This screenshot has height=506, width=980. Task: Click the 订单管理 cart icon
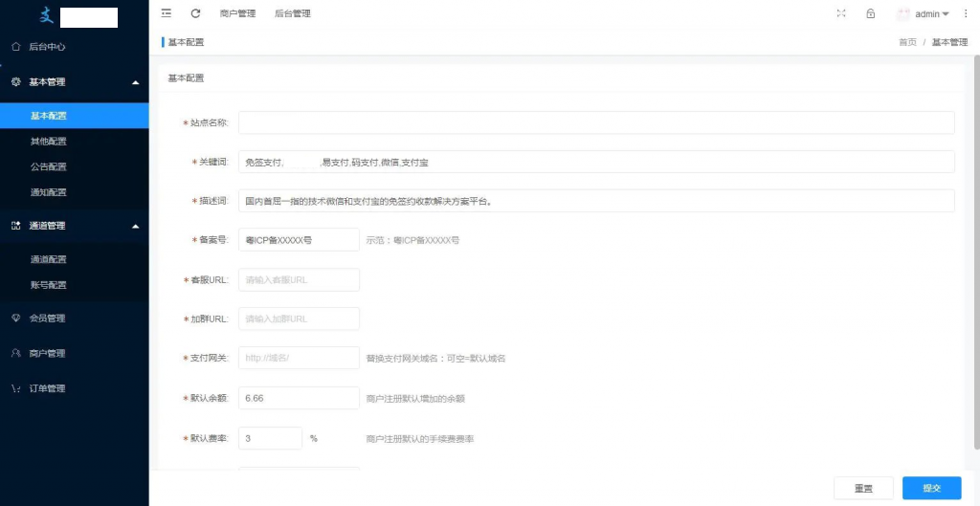[x=16, y=388]
